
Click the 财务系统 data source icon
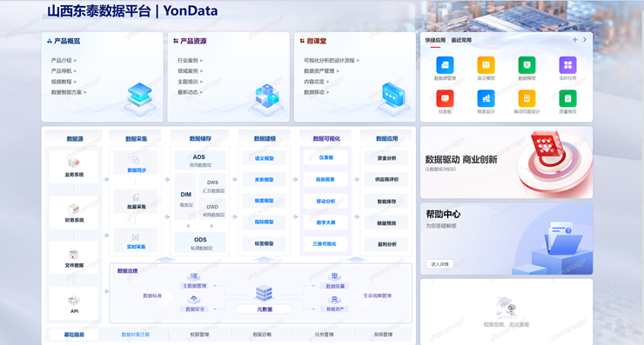coord(73,209)
